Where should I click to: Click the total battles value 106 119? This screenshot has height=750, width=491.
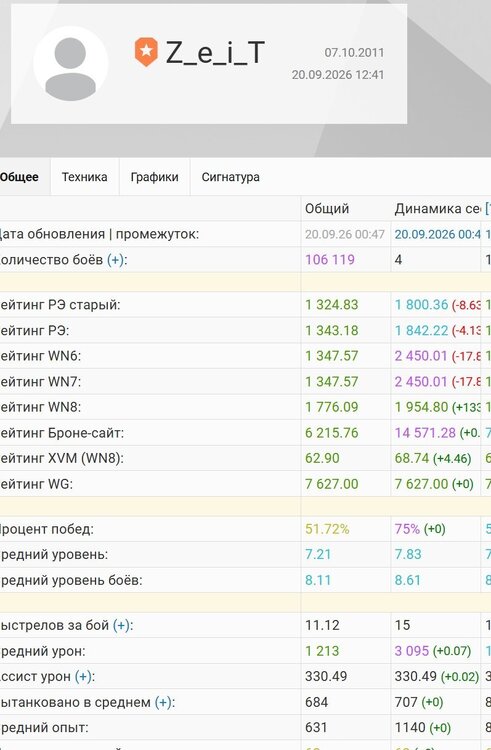pyautogui.click(x=330, y=260)
